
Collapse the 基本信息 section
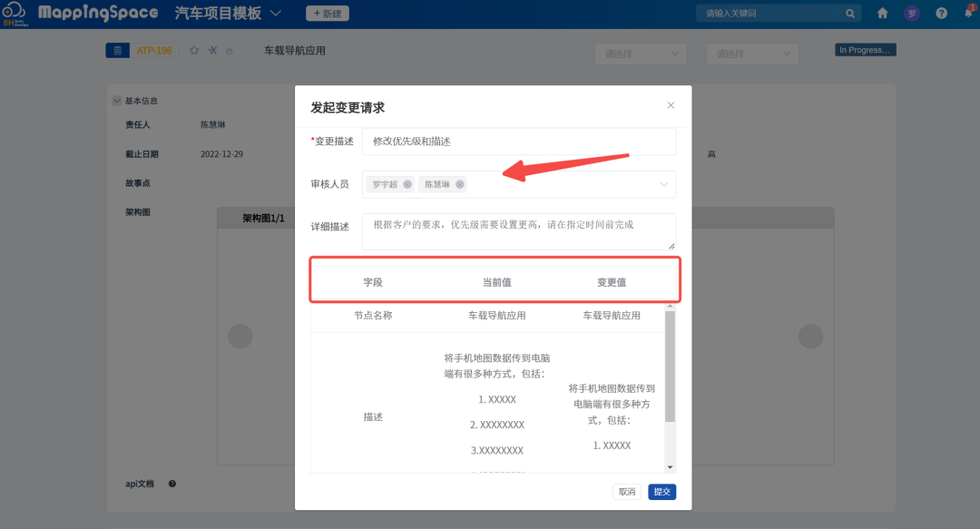[x=116, y=101]
